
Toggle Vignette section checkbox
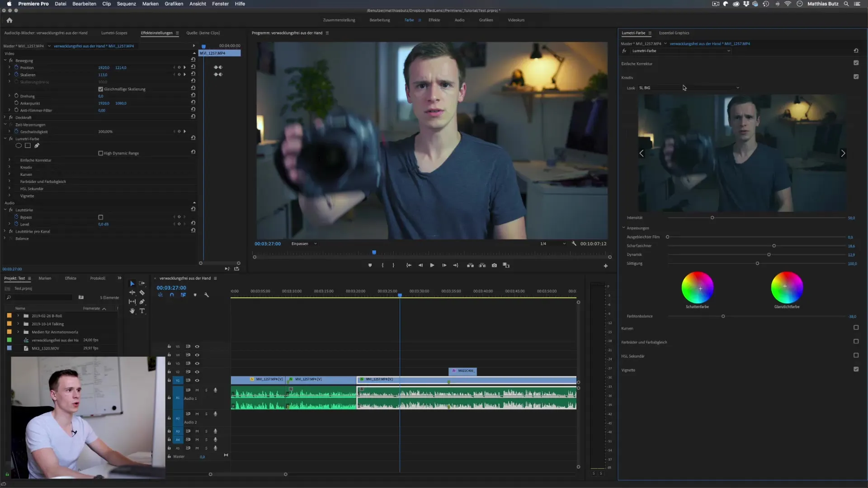point(856,369)
